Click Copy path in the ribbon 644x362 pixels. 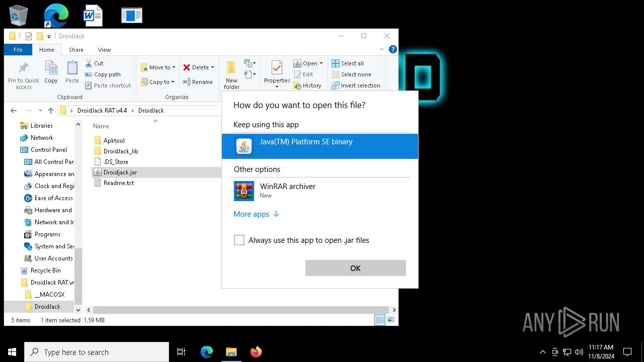(103, 74)
